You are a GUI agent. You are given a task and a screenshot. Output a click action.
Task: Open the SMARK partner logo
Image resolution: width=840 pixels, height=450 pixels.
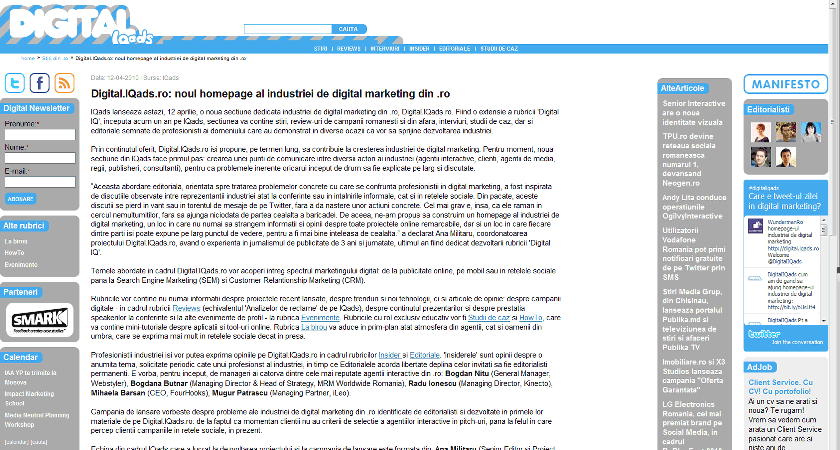coord(40,320)
